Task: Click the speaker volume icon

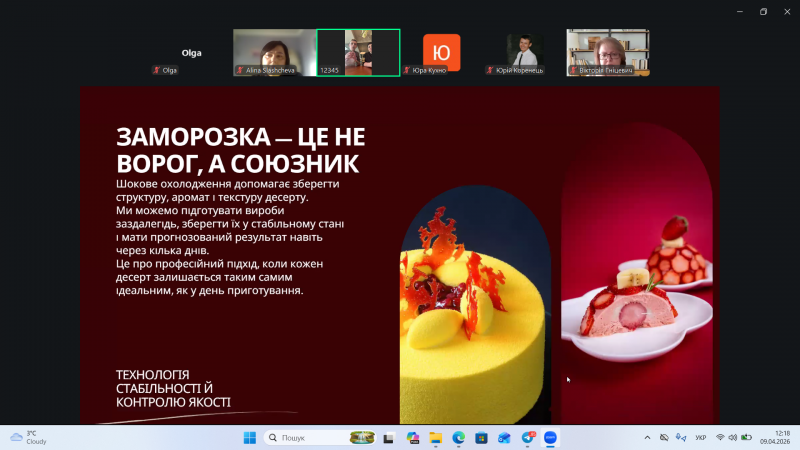Action: 733,438
